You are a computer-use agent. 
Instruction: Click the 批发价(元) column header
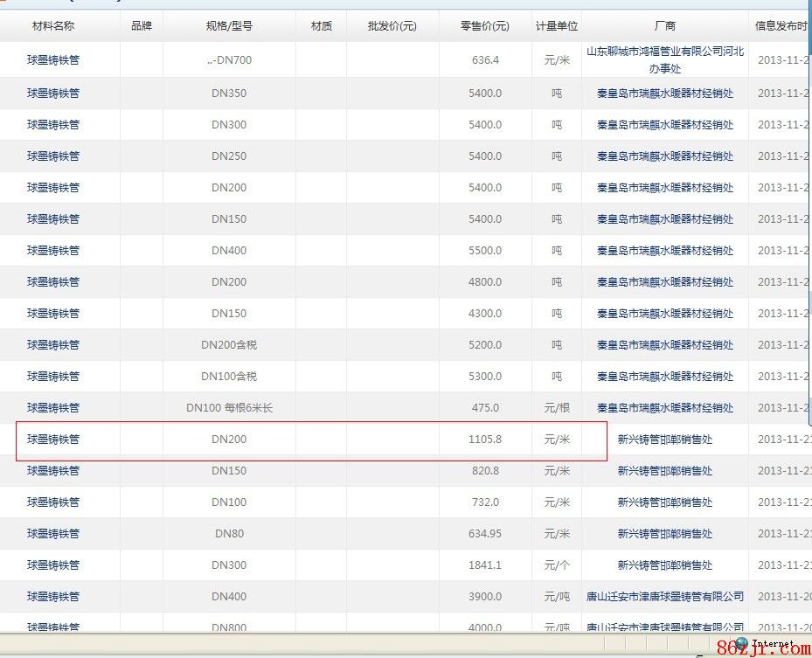coord(392,26)
